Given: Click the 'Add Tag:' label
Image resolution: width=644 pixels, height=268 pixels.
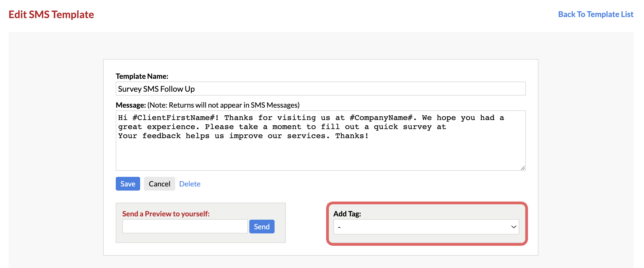Looking at the screenshot, I should coord(347,214).
